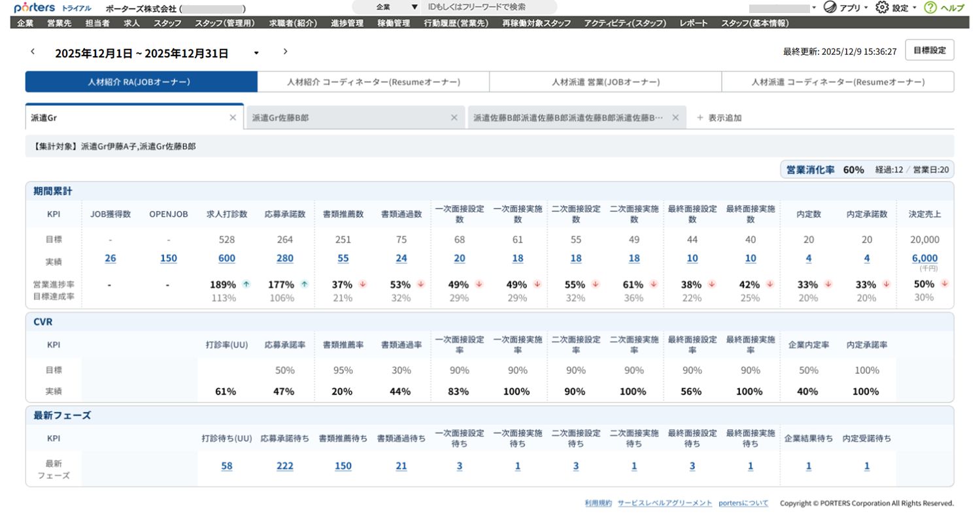Close the 派遣Gr tab with X

tap(233, 118)
